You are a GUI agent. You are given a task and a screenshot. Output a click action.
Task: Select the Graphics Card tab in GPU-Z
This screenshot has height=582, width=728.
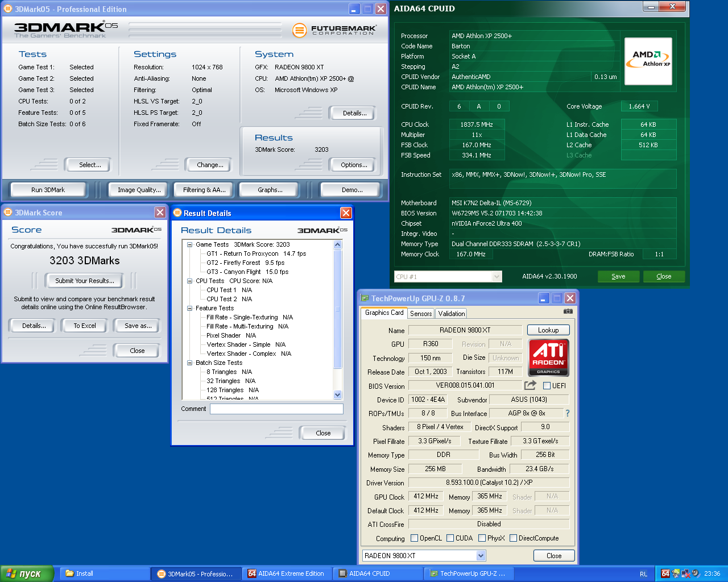coord(384,313)
